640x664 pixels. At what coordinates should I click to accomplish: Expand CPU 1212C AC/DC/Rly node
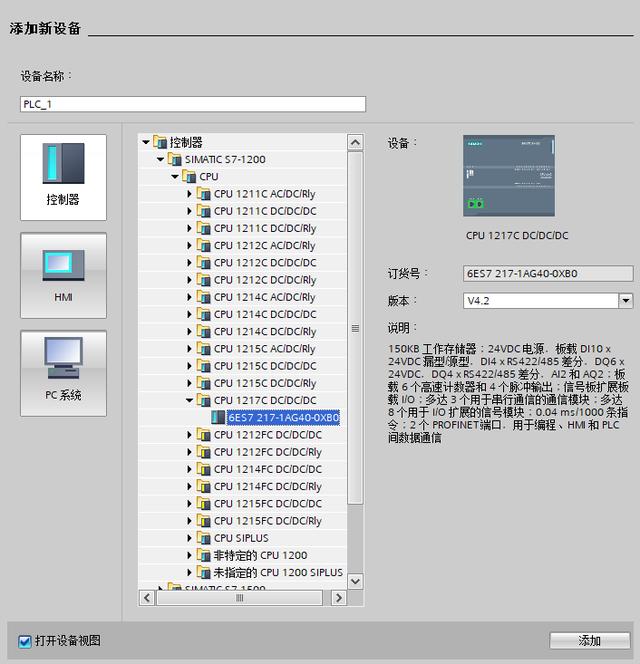coord(189,246)
